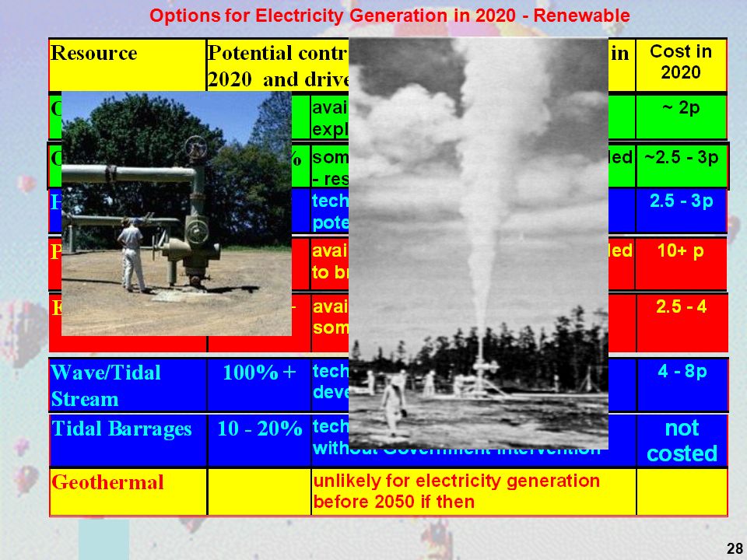Select the black-and-white steam geyser photo
The width and height of the screenshot is (747, 560).
click(x=479, y=243)
